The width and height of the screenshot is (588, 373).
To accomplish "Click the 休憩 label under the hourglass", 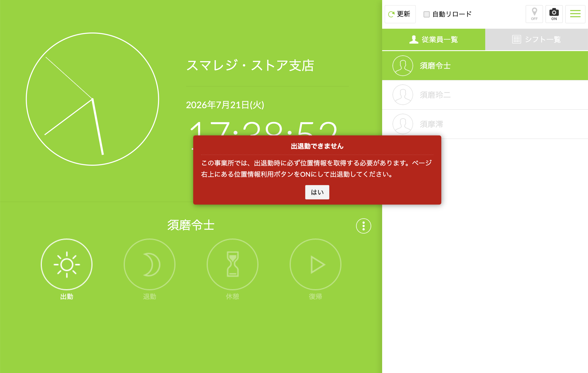I will tap(233, 297).
